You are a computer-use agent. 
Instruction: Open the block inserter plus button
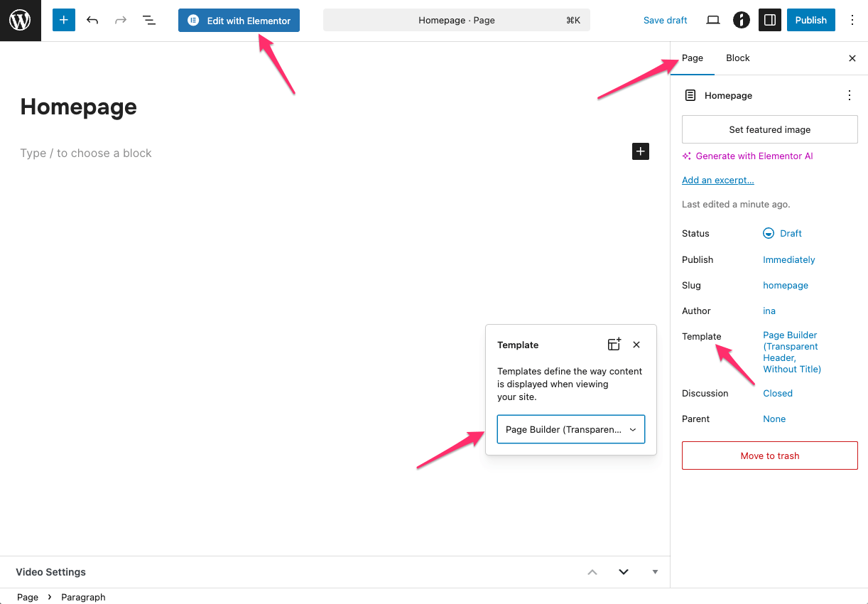[63, 21]
